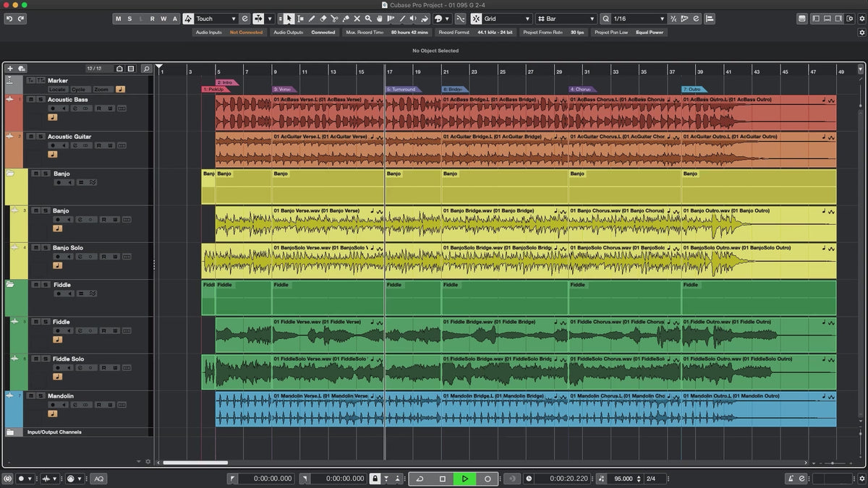Select the Erase tool

click(323, 19)
